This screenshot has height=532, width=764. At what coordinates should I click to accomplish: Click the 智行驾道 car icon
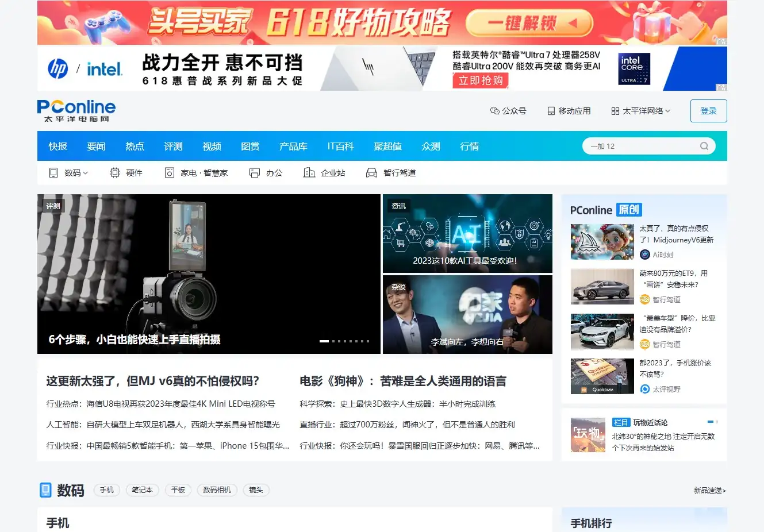[x=372, y=172]
